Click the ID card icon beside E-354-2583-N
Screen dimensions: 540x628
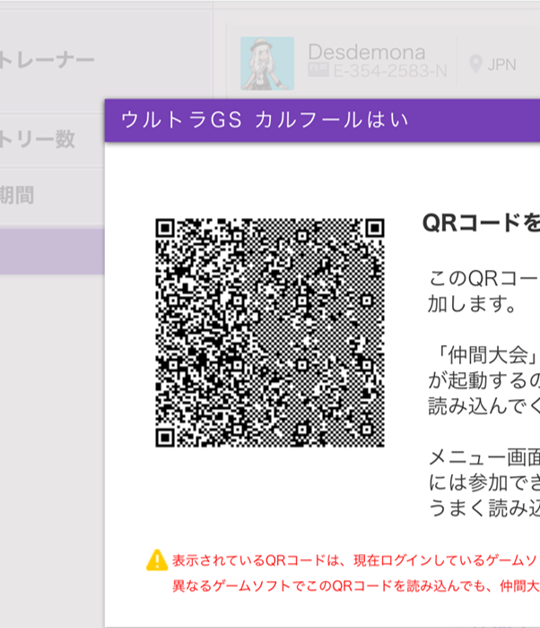318,70
